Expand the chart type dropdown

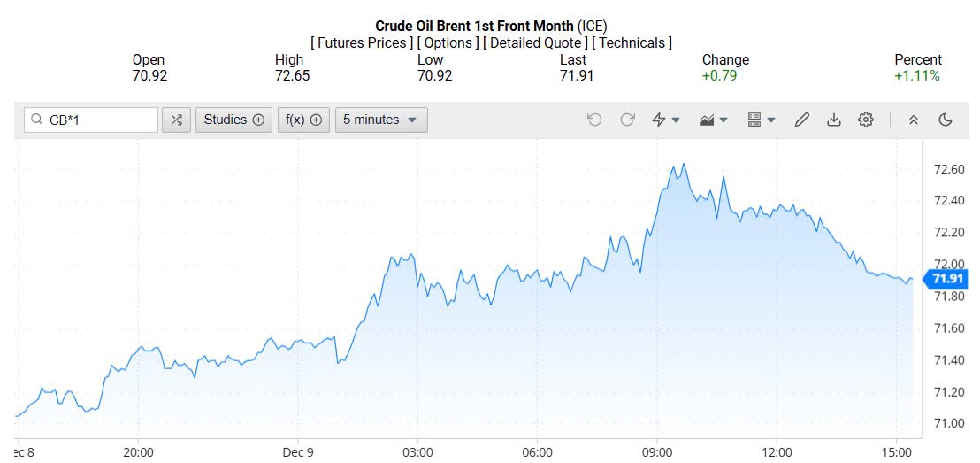(713, 120)
